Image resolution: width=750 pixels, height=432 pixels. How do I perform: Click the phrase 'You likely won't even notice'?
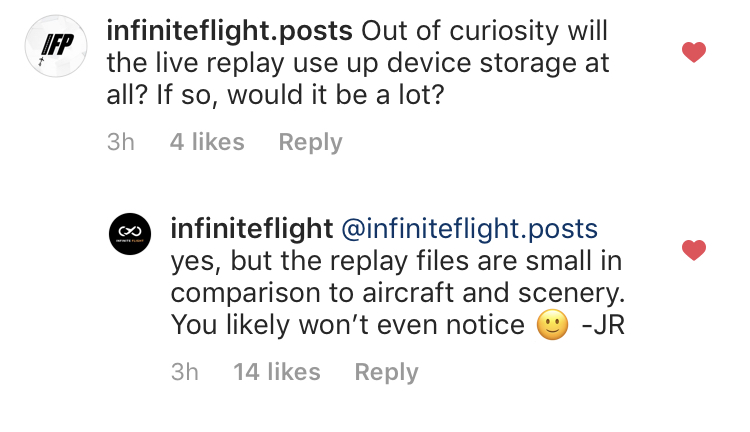coord(348,326)
